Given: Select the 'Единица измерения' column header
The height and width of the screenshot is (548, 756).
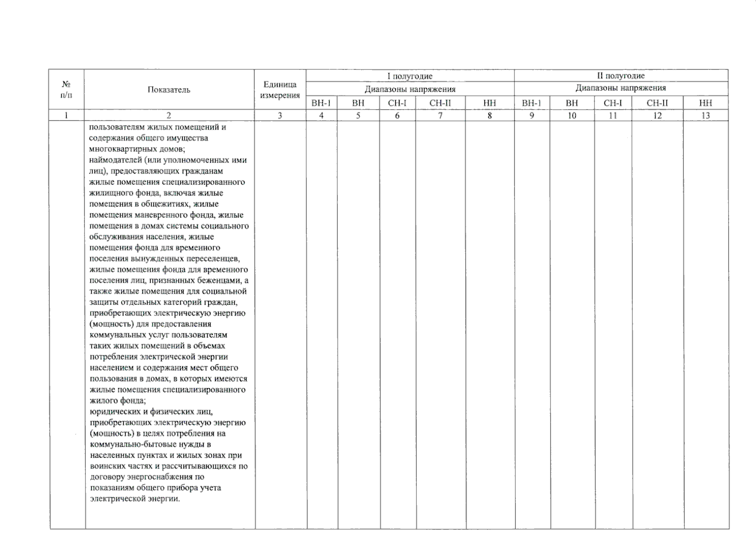Looking at the screenshot, I should (280, 90).
